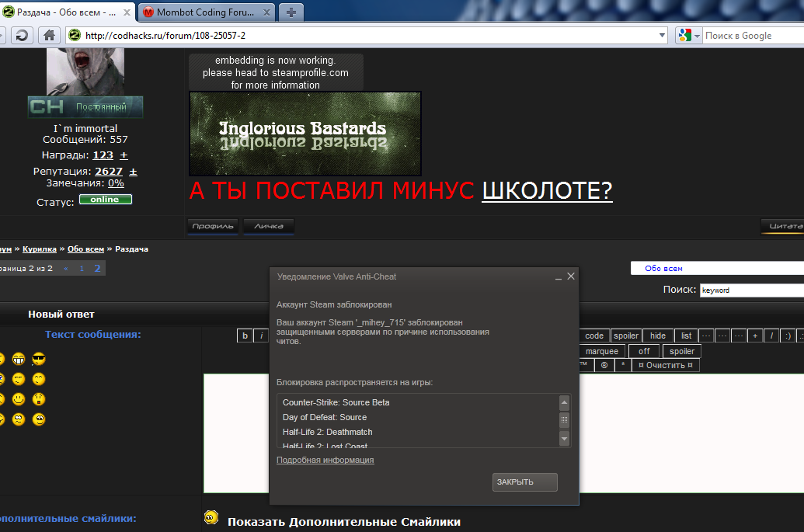Viewport: 804px width, 532px height.
Task: Open the reputation value 2627 link
Action: pos(109,171)
